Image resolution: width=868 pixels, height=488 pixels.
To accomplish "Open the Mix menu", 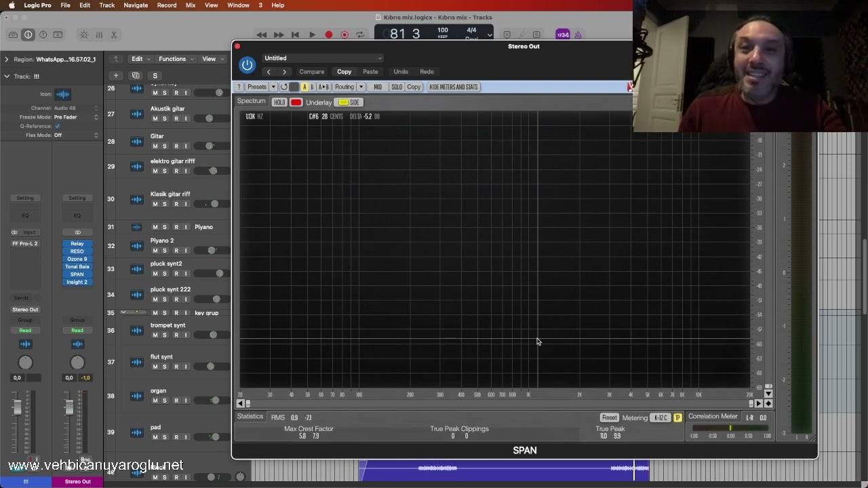I will coord(191,5).
